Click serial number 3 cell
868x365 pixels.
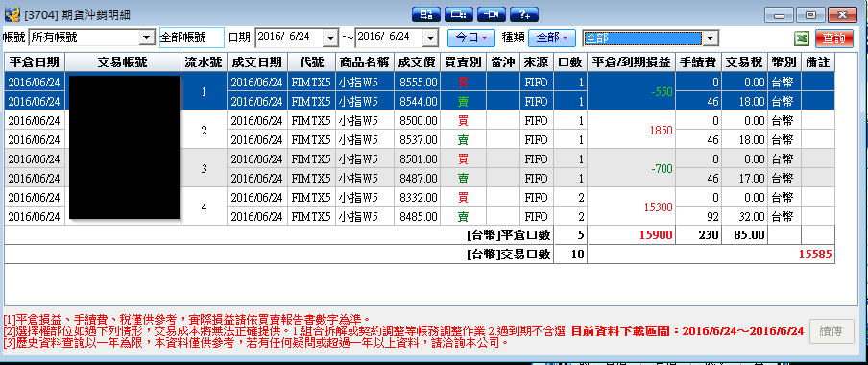[205, 168]
